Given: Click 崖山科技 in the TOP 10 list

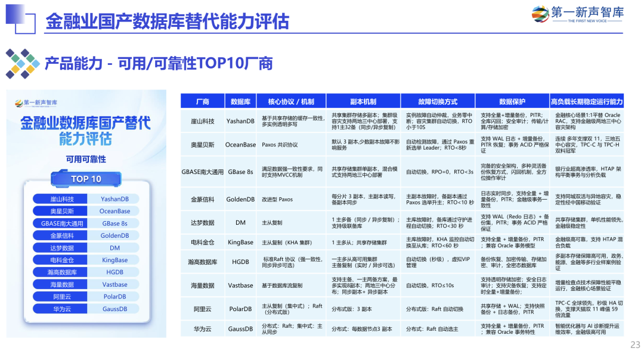Looking at the screenshot, I should coord(60,199).
